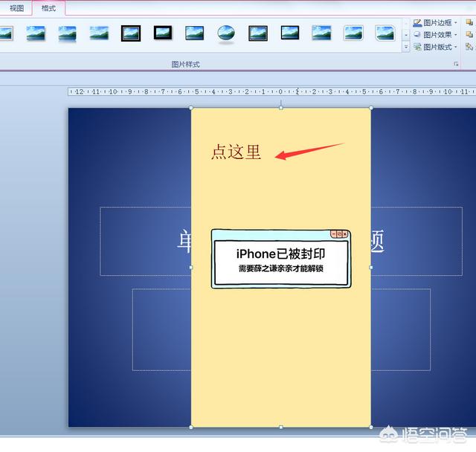
Task: Click the Send to Back arrange icon
Action: point(469,35)
